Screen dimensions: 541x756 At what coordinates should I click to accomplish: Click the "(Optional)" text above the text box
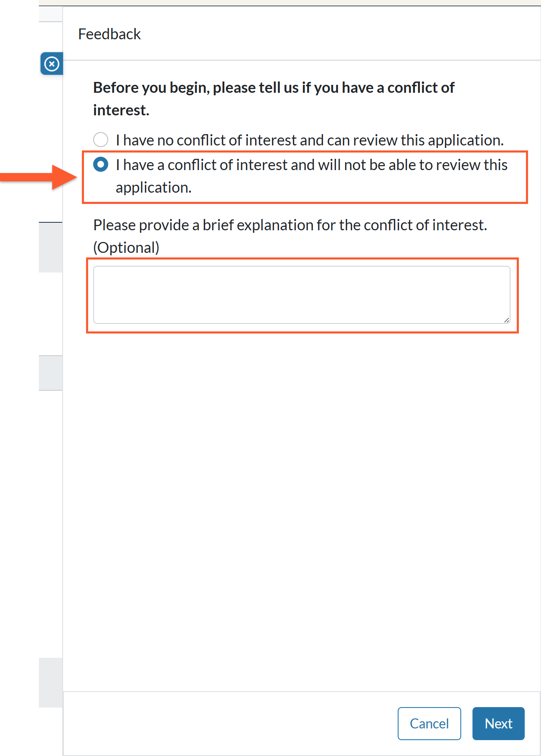(x=126, y=248)
